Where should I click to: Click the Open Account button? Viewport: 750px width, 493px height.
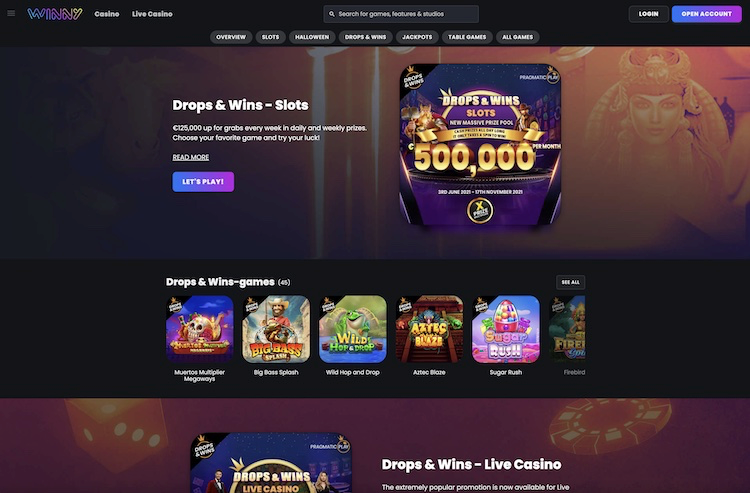click(x=706, y=14)
